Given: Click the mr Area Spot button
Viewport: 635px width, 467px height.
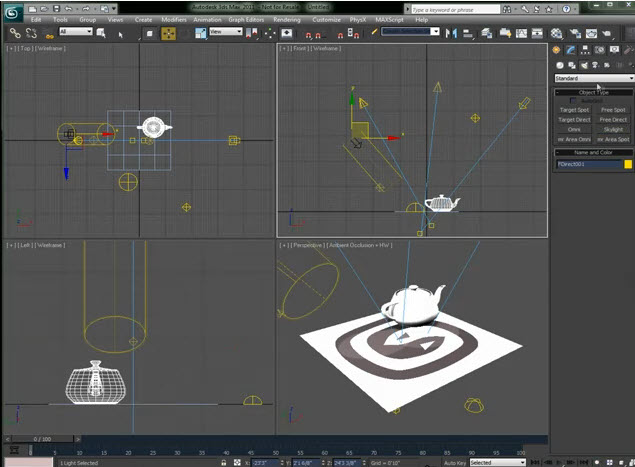Looking at the screenshot, I should (x=613, y=139).
